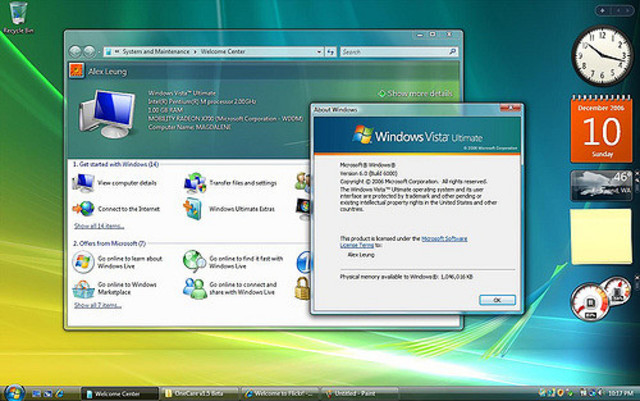The height and width of the screenshot is (401, 640).
Task: Click the CPU meter gadget
Action: (590, 302)
